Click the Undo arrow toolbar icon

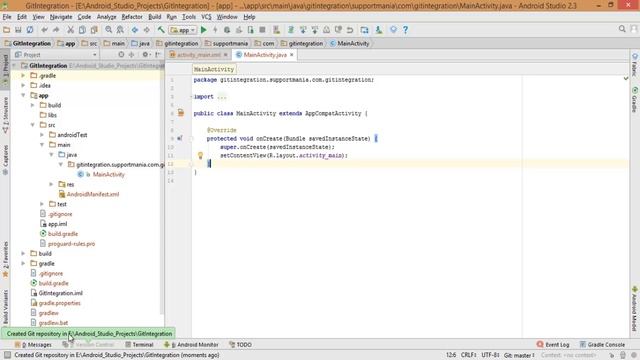click(x=44, y=30)
